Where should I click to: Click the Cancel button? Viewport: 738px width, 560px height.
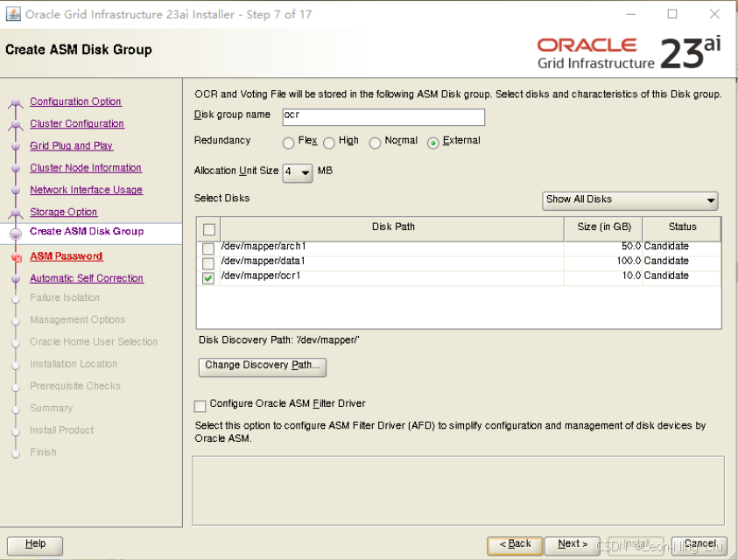699,545
